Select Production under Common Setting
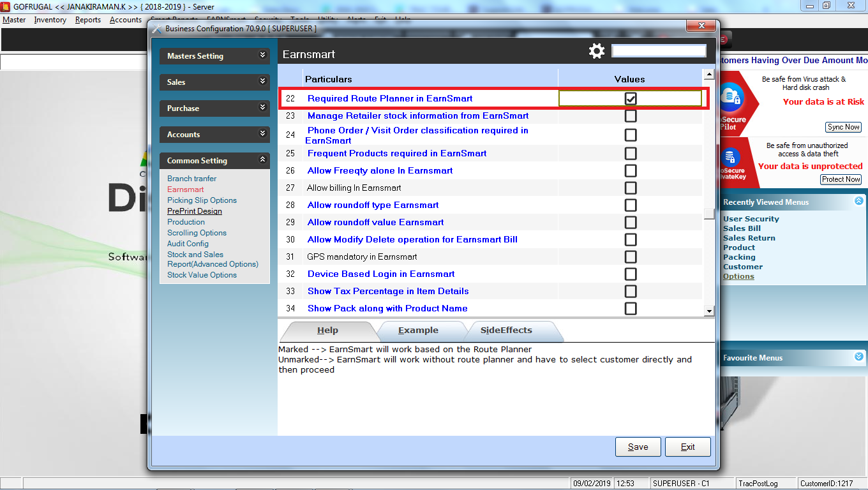Image resolution: width=868 pixels, height=490 pixels. (x=186, y=222)
